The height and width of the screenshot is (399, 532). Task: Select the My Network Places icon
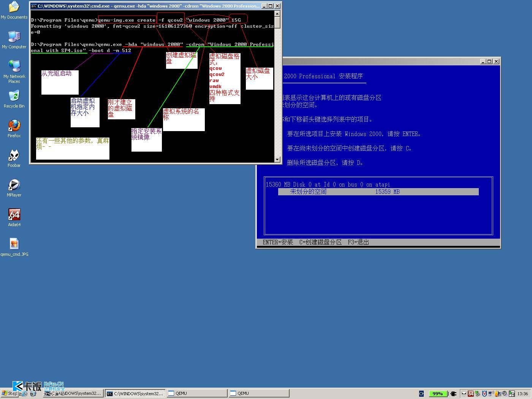tap(14, 71)
